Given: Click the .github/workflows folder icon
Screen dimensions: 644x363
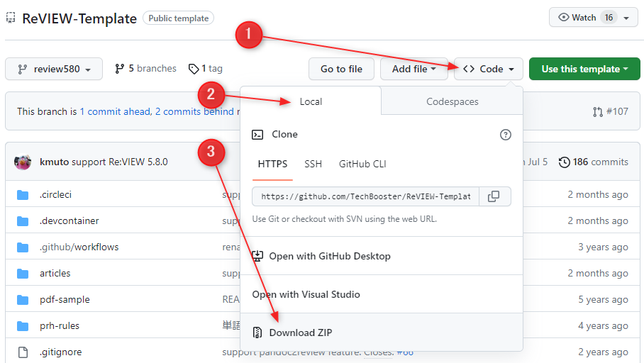Looking at the screenshot, I should click(23, 247).
